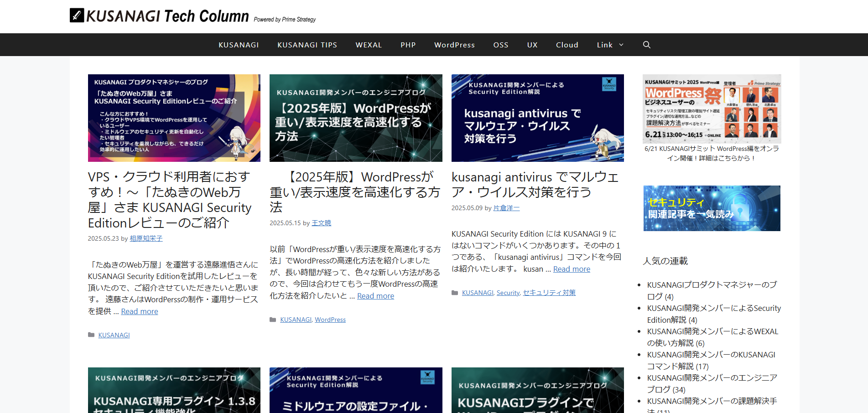Open セキュリティ対策 category link
The height and width of the screenshot is (413, 868).
[x=549, y=293]
